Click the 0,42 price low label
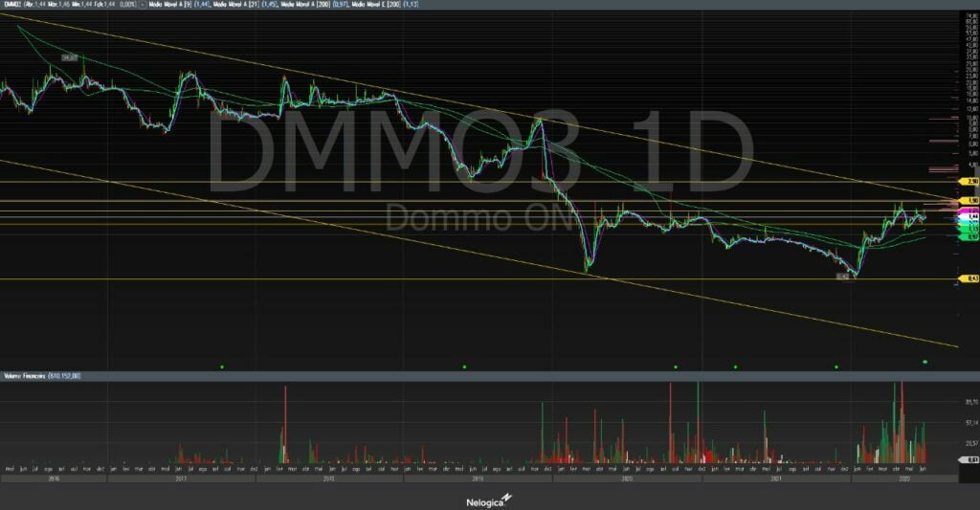Screen dimensions: 980x510 tap(843, 277)
